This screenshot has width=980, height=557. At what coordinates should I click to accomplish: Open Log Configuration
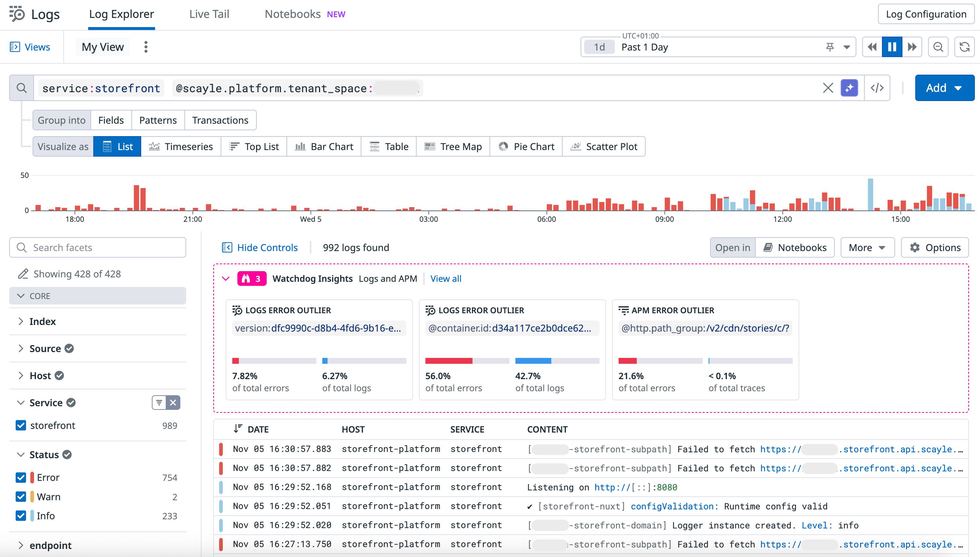(x=926, y=14)
